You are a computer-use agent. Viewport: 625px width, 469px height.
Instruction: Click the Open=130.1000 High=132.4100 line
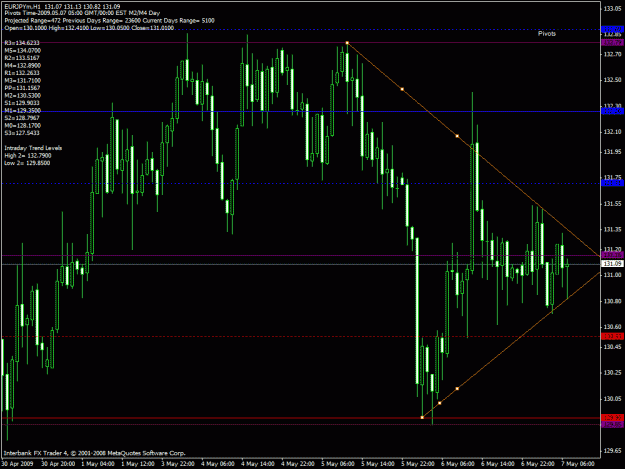pos(89,28)
